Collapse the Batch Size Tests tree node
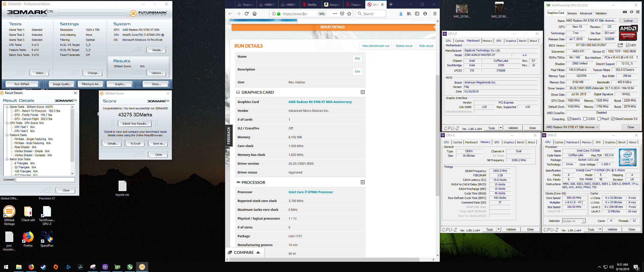The width and height of the screenshot is (644, 272). pos(7,159)
